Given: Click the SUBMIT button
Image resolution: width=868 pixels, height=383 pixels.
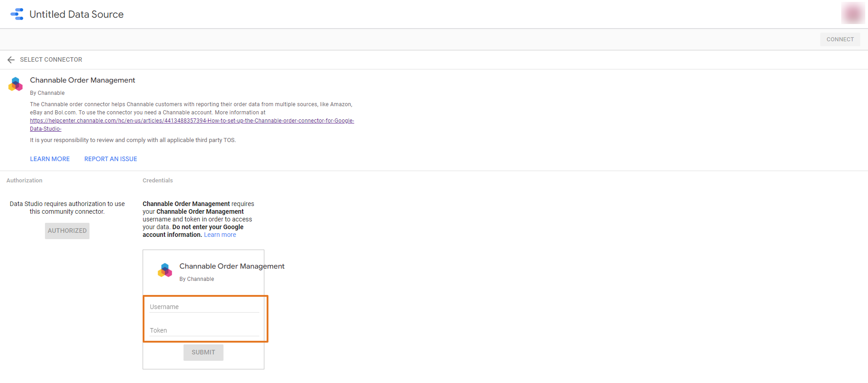Looking at the screenshot, I should point(203,352).
